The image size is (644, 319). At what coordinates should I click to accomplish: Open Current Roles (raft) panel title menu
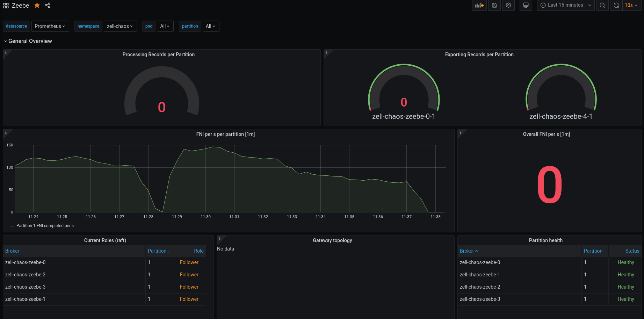coord(105,240)
